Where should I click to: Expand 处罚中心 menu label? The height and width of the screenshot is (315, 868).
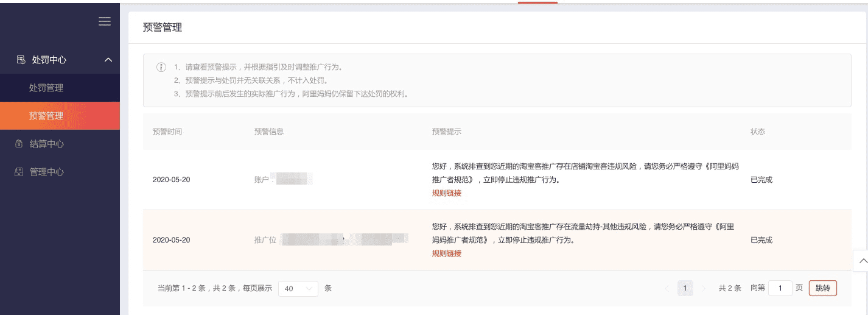tap(49, 60)
